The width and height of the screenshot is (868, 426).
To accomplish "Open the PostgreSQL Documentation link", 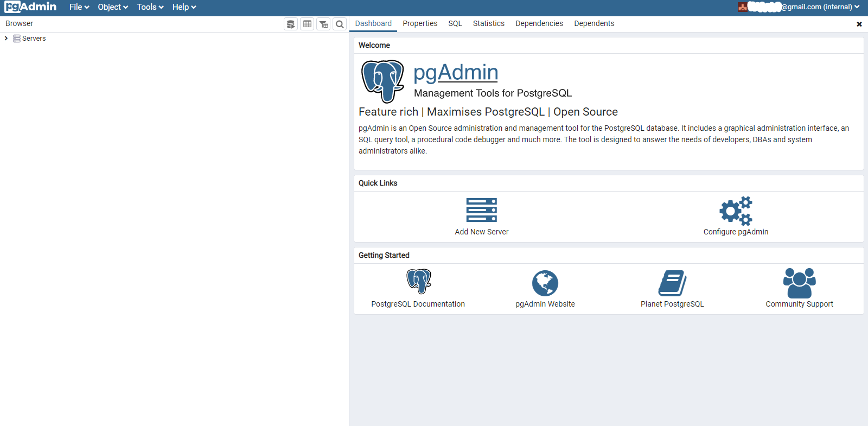I will pyautogui.click(x=418, y=304).
